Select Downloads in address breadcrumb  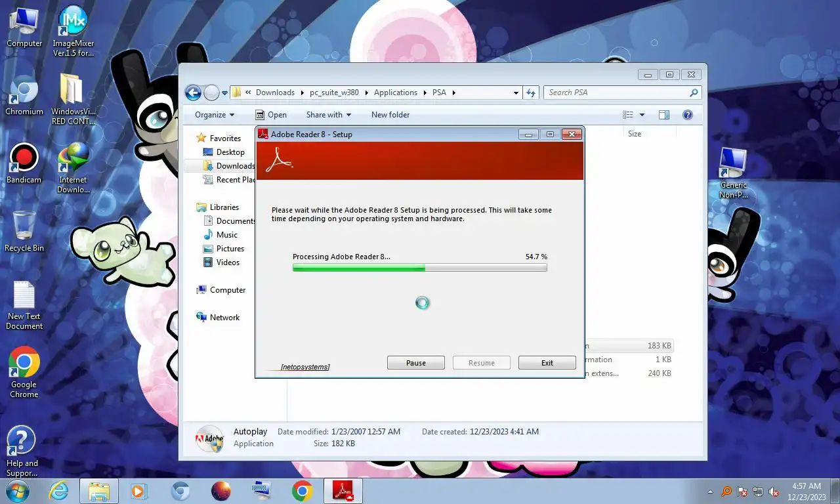click(x=275, y=93)
